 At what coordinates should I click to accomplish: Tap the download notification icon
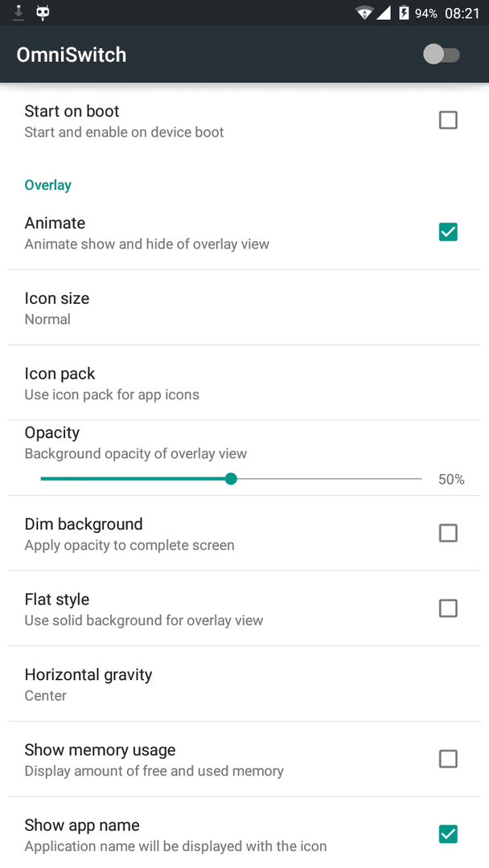18,12
